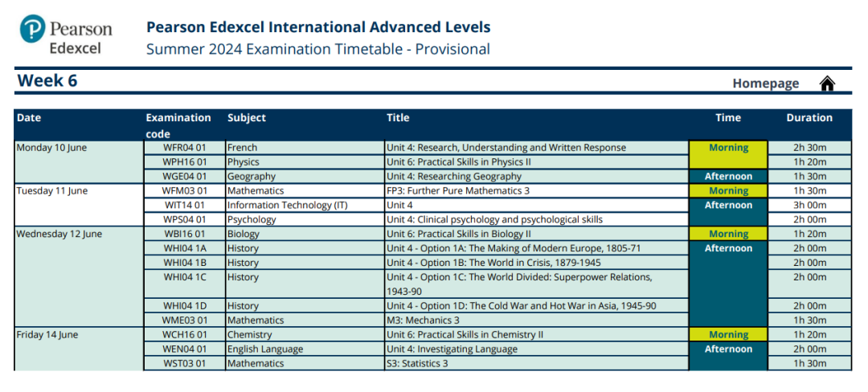Viewport: 868px width, 392px height.
Task: Select exam code WHI04 1A
Action: [x=184, y=248]
